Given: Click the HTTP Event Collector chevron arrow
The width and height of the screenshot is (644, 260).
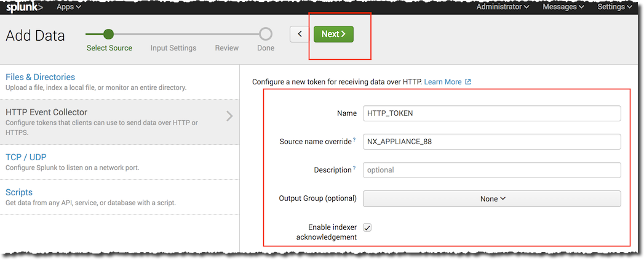Looking at the screenshot, I should (x=229, y=116).
